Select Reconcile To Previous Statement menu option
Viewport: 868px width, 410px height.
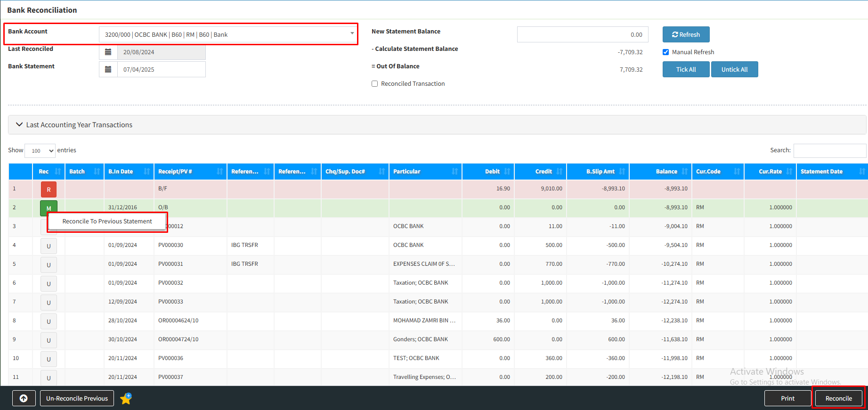click(x=107, y=221)
